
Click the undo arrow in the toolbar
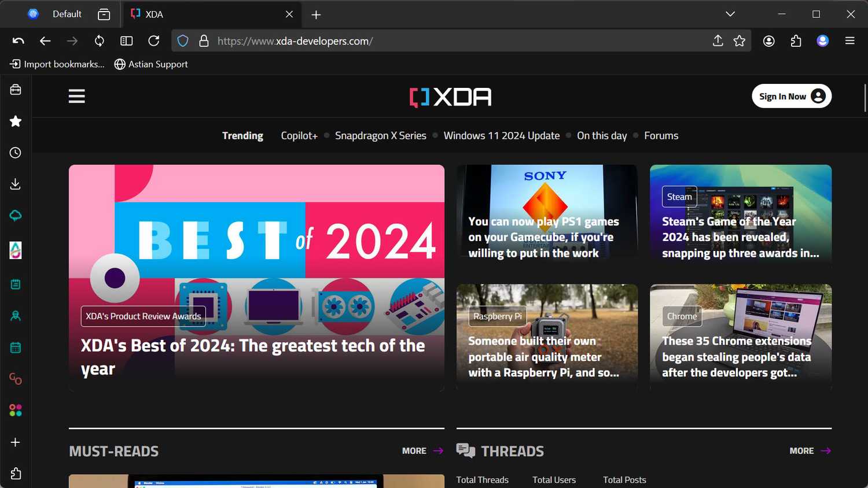[x=19, y=40]
